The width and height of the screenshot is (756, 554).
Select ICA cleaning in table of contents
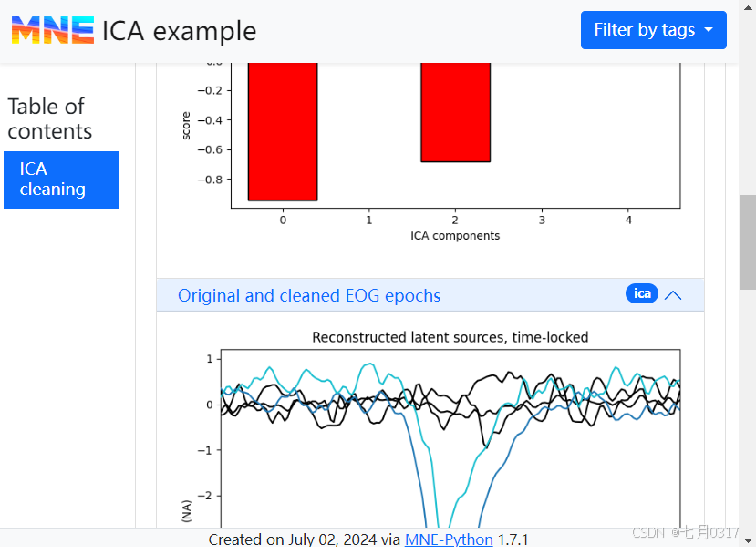[x=61, y=180]
